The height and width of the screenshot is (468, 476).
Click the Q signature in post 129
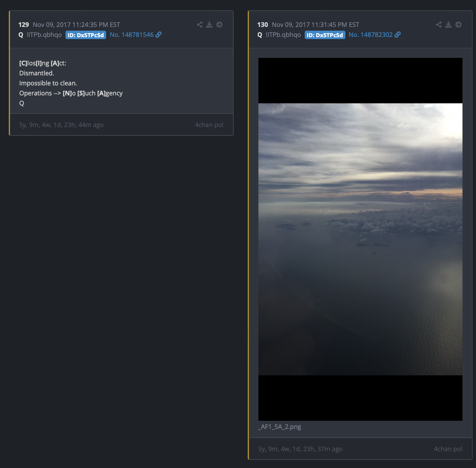[22, 103]
